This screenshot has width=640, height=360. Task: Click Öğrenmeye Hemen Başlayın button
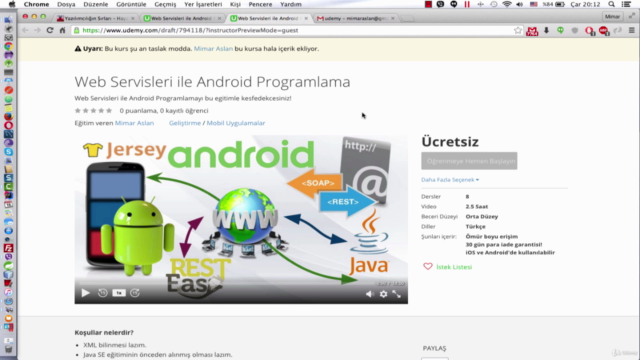(469, 161)
